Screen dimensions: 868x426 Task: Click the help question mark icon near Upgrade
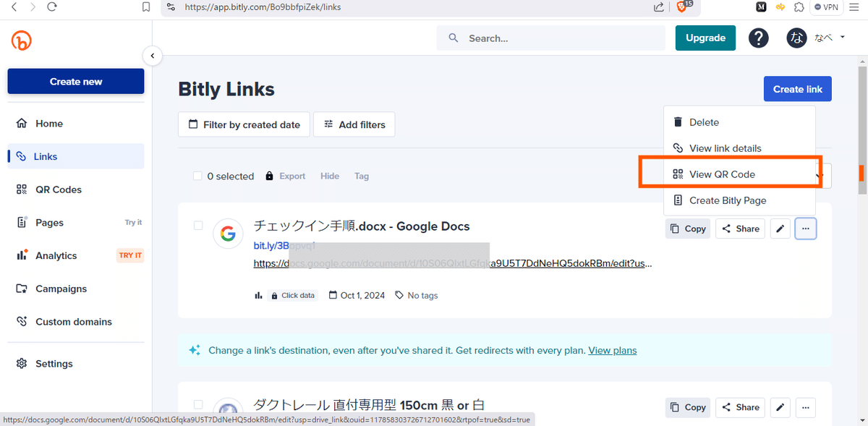coord(758,38)
